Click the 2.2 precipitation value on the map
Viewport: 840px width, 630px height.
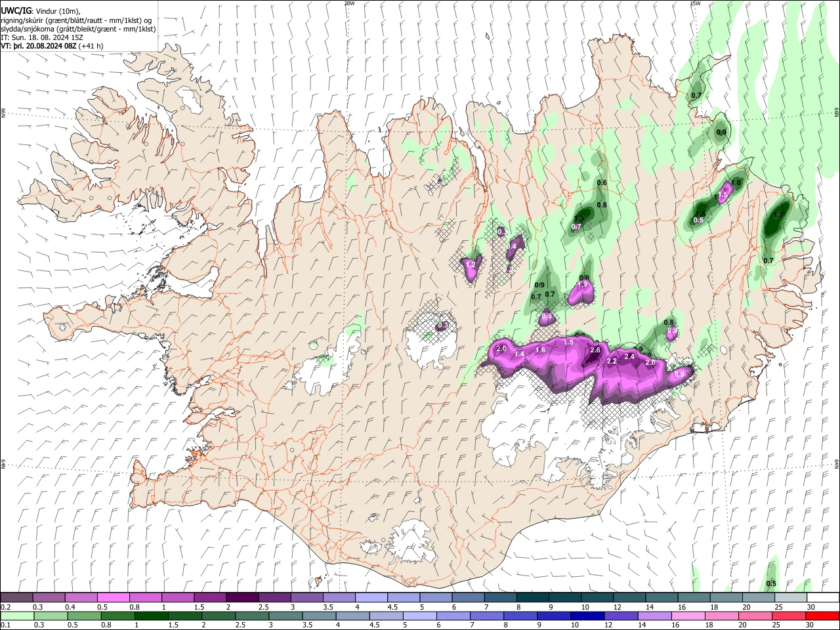coord(612,362)
